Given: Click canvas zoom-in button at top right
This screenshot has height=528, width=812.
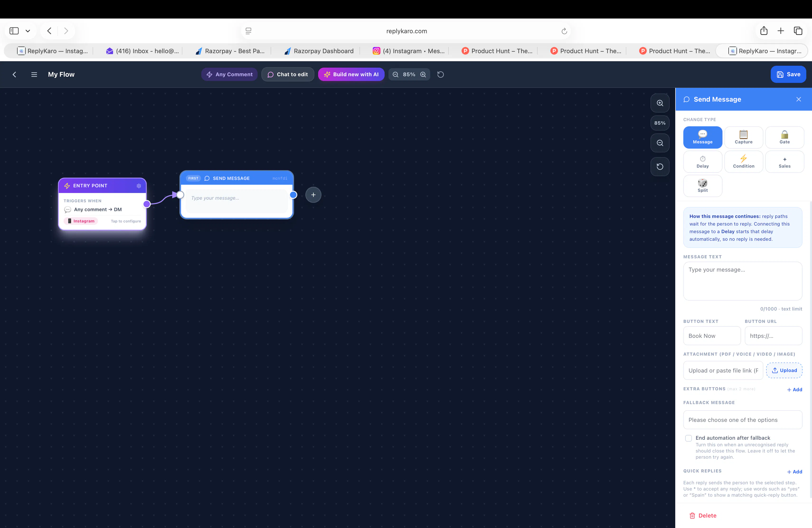Looking at the screenshot, I should pos(660,103).
